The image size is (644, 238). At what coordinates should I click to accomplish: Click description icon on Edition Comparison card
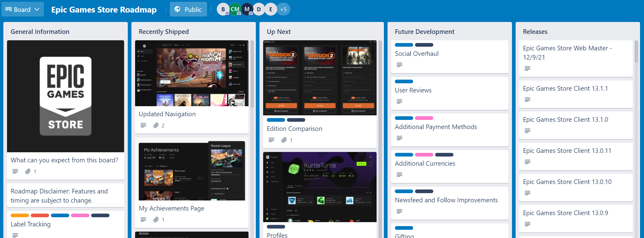coord(271,140)
